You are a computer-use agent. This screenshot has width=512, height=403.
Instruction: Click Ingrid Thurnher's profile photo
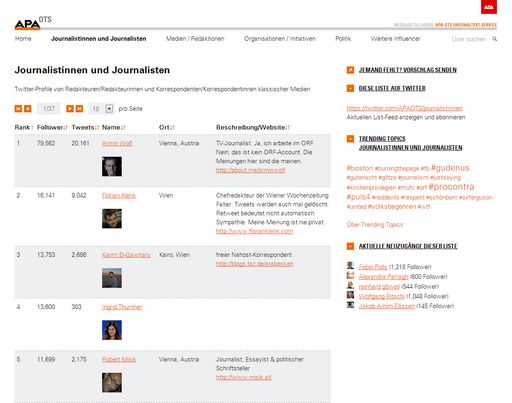(x=112, y=330)
